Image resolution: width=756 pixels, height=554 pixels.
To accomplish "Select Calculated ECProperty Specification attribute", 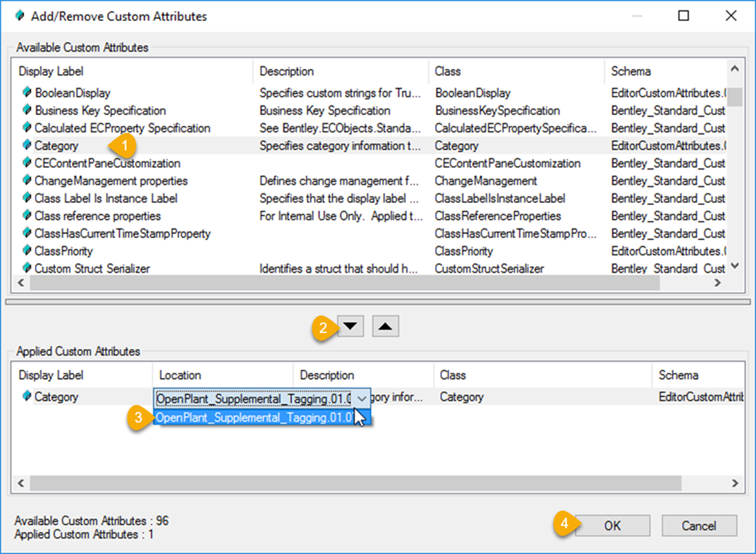I will point(122,128).
